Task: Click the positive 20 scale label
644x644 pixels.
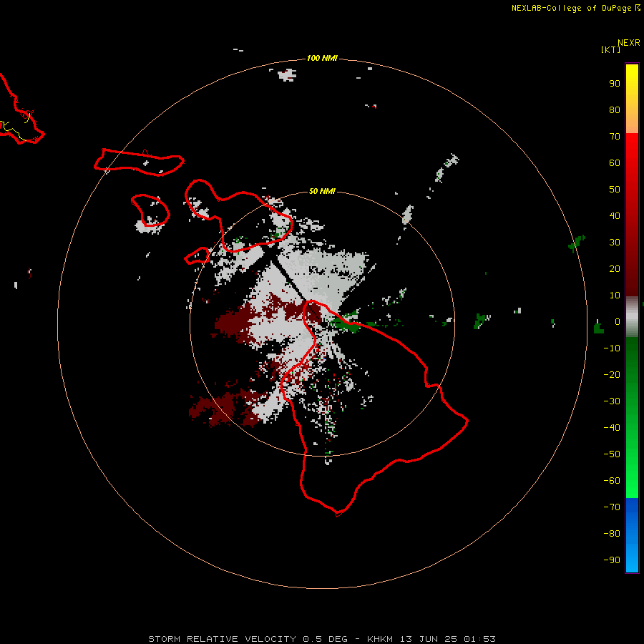Action: 615,268
